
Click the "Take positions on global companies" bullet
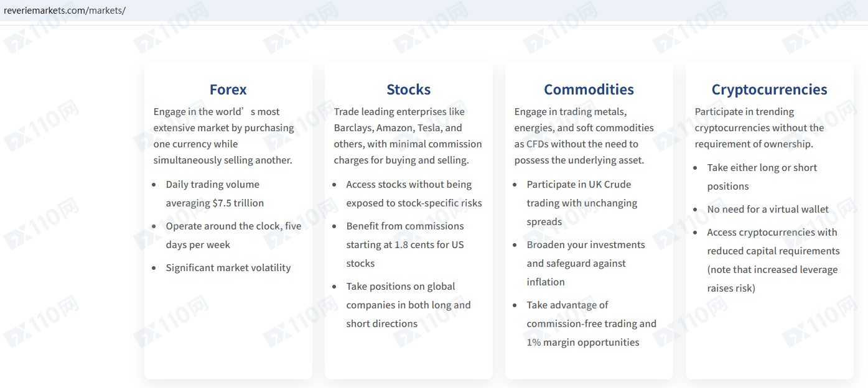(408, 305)
